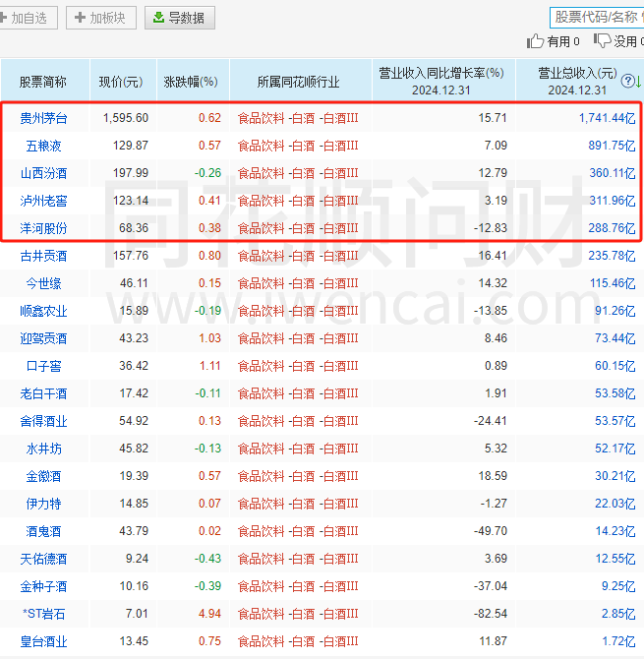The width and height of the screenshot is (644, 659).
Task: Select -0.26 change for 山西汾酒
Action: 207,173
